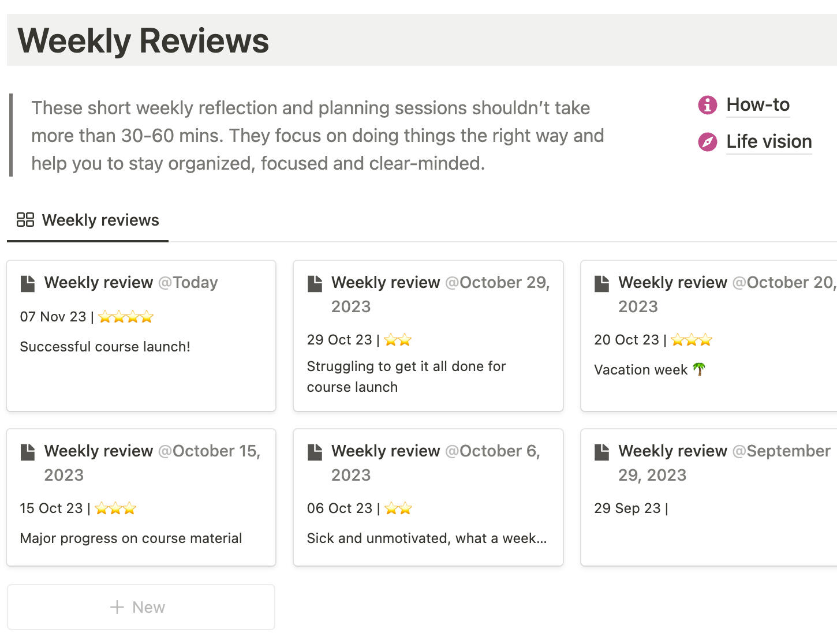Click the palm tree emoji on Vacation week
The image size is (837, 644).
699,369
